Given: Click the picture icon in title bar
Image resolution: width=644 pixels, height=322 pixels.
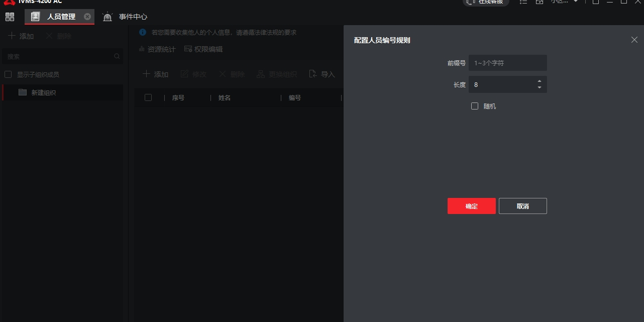Looking at the screenshot, I should tap(540, 2).
